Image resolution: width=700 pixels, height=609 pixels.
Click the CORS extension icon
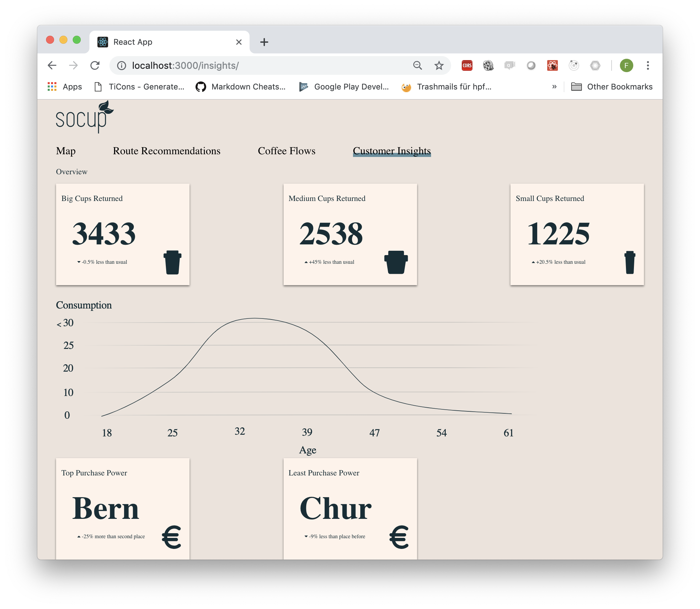[x=467, y=65]
